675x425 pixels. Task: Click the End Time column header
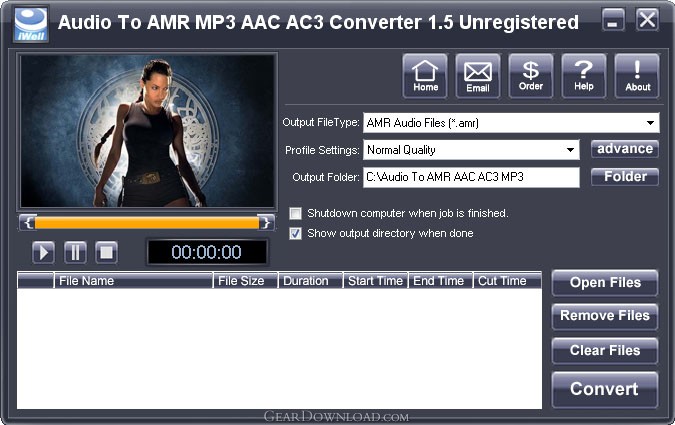(x=440, y=281)
